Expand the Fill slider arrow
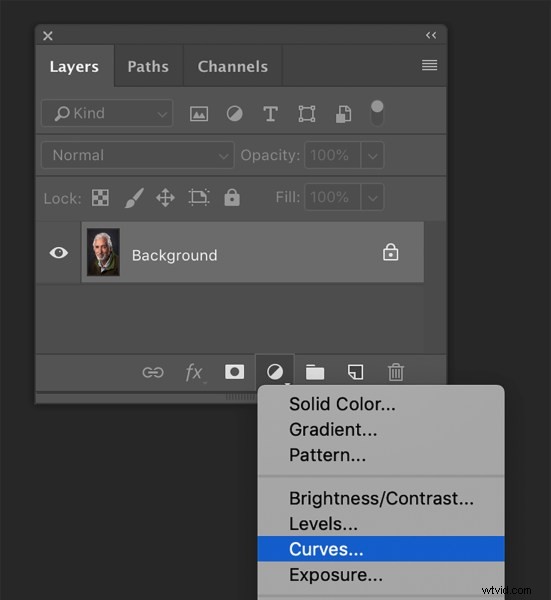The width and height of the screenshot is (551, 600). tap(372, 197)
